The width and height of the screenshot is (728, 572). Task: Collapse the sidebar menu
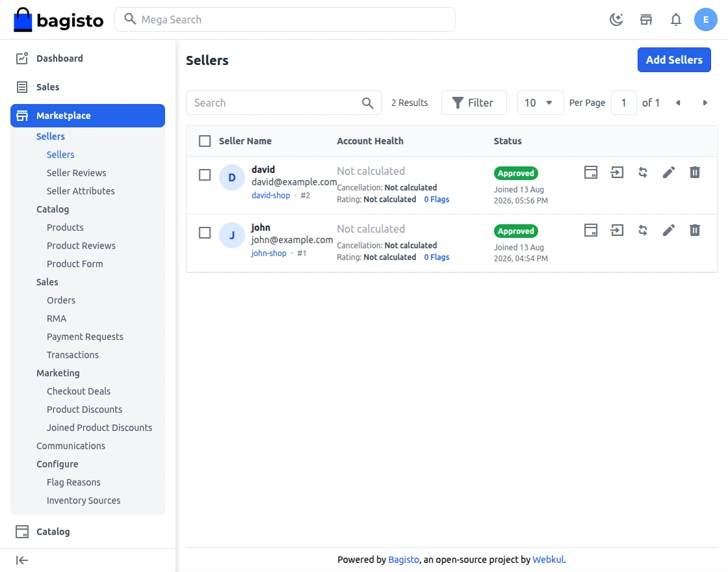(22, 560)
